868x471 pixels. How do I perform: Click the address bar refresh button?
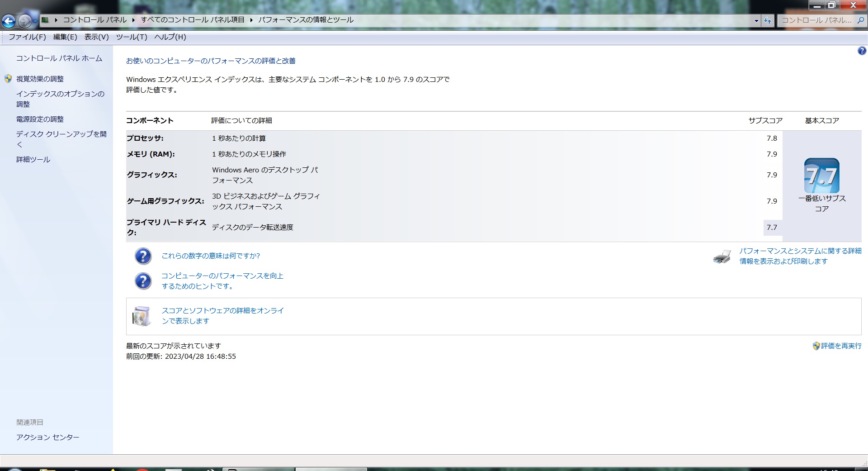(768, 20)
